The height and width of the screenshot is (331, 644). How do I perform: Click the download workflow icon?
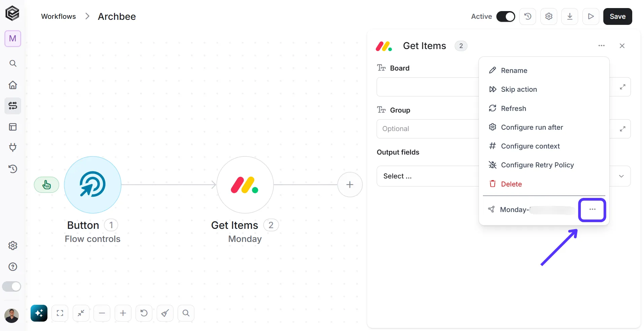(x=570, y=16)
